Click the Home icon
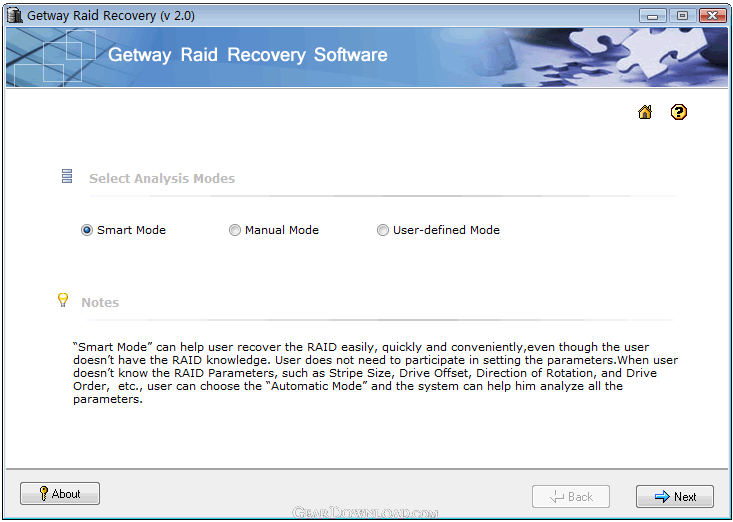 pyautogui.click(x=645, y=112)
